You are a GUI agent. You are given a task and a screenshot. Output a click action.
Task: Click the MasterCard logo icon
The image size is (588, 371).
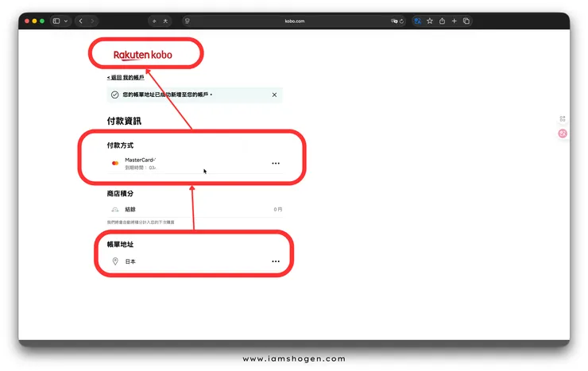pos(115,163)
